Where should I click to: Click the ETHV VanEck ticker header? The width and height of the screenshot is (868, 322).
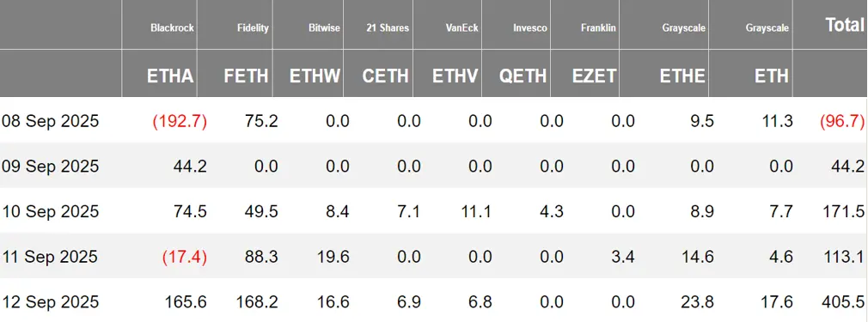click(x=455, y=76)
